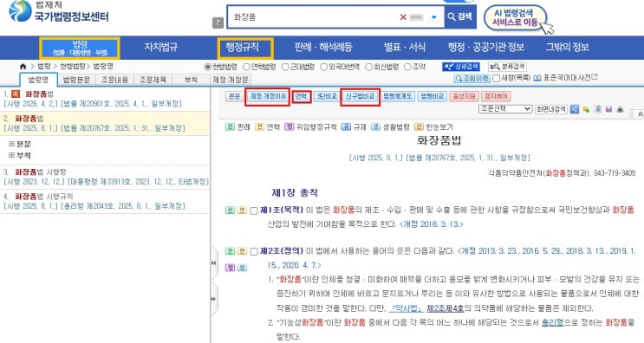
Task: Open the 그밖의 정보 menu
Action: [x=567, y=47]
